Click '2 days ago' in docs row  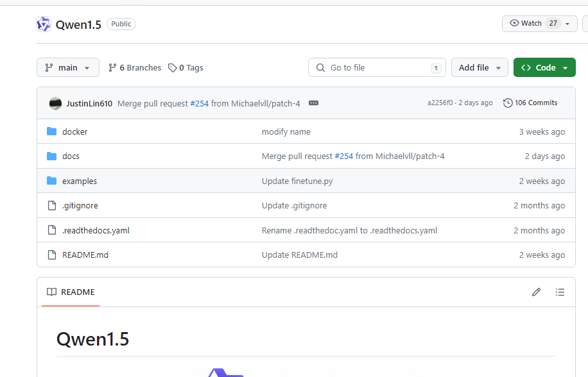click(545, 156)
